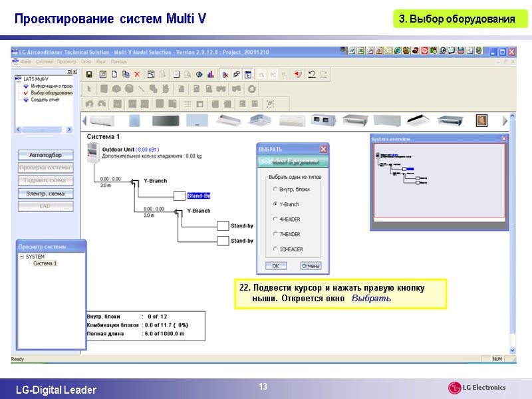532x399 pixels.
Task: Click the red arrow shield icon
Action: 297,74
